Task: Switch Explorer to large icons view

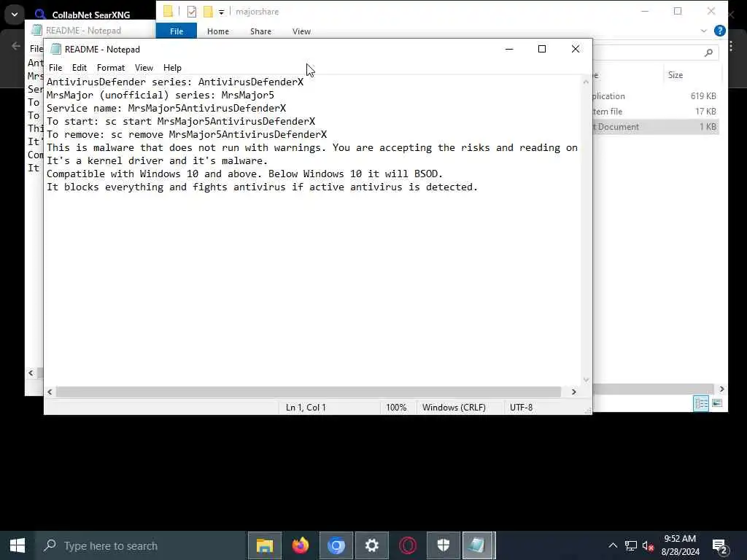Action: tap(717, 403)
